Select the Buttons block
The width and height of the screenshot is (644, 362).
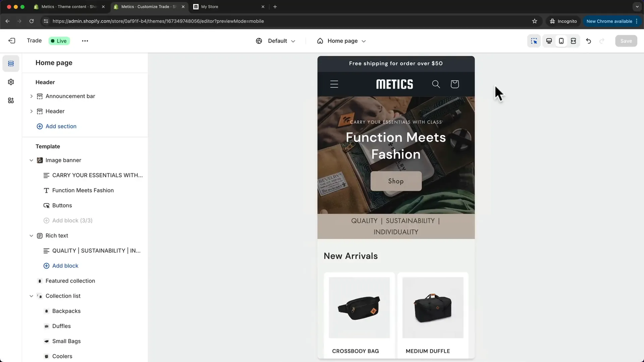click(62, 206)
